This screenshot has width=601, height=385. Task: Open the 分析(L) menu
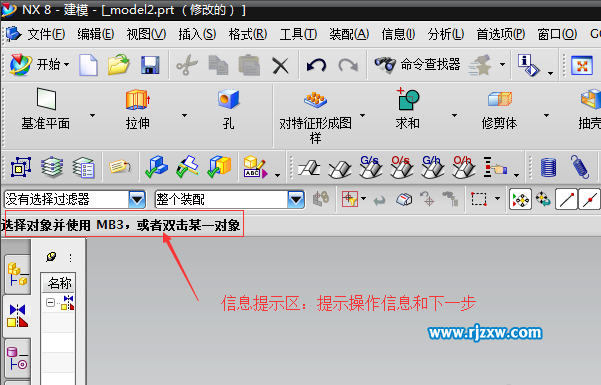[446, 35]
